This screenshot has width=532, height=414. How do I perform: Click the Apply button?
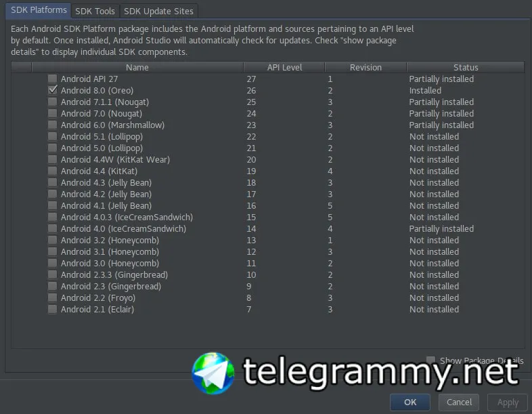508,402
